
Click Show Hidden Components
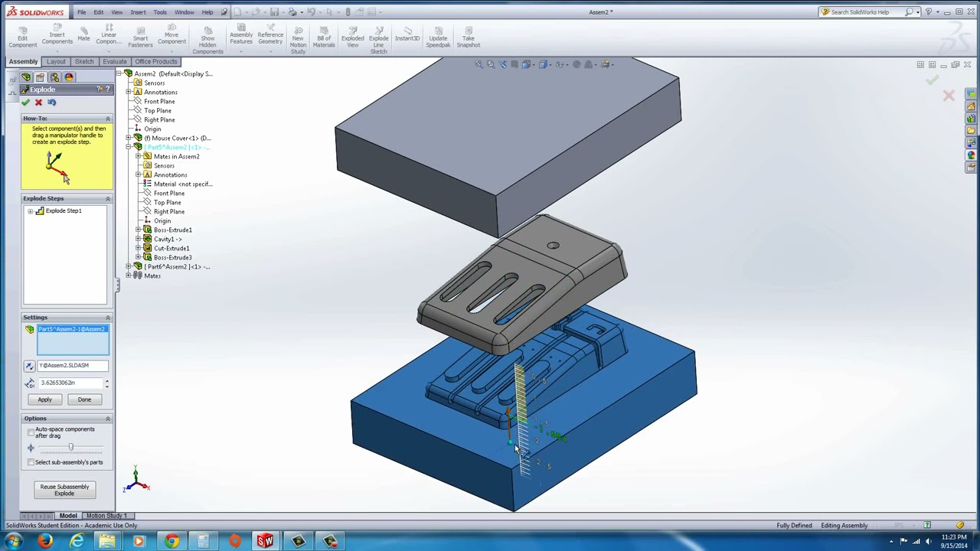click(x=207, y=41)
